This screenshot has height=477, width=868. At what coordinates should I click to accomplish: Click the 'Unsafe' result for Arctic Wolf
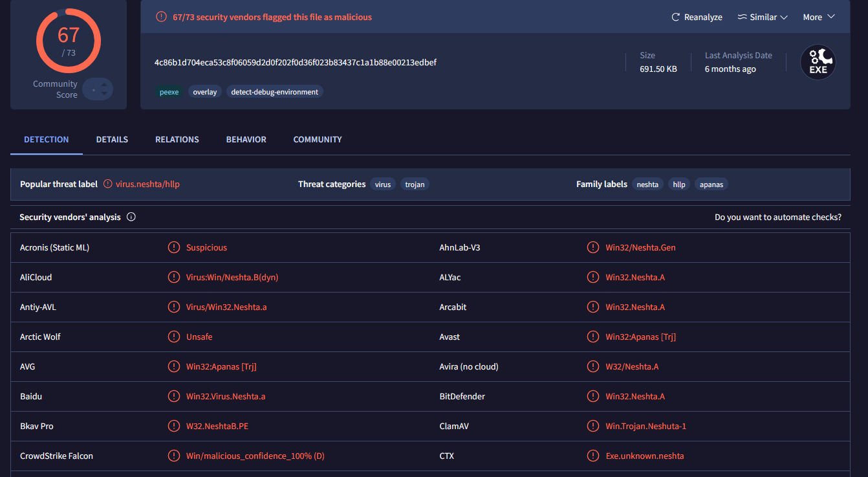pyautogui.click(x=199, y=337)
